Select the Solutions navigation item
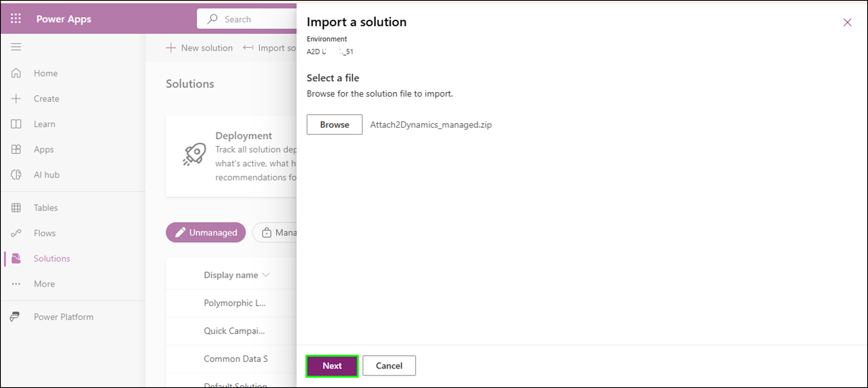 pos(52,258)
